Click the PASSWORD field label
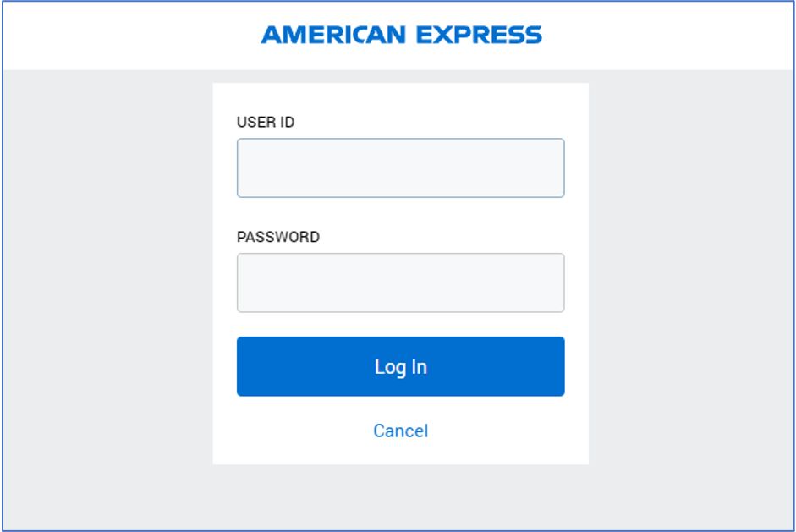This screenshot has height=532, width=796. [x=278, y=237]
